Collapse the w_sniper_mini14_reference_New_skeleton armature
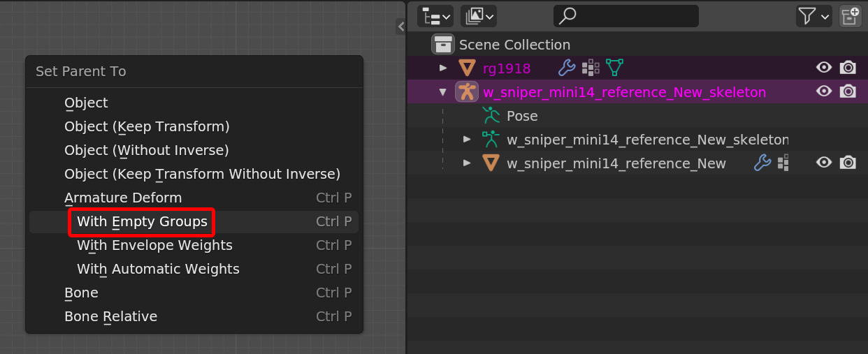The height and width of the screenshot is (354, 868). pyautogui.click(x=443, y=92)
